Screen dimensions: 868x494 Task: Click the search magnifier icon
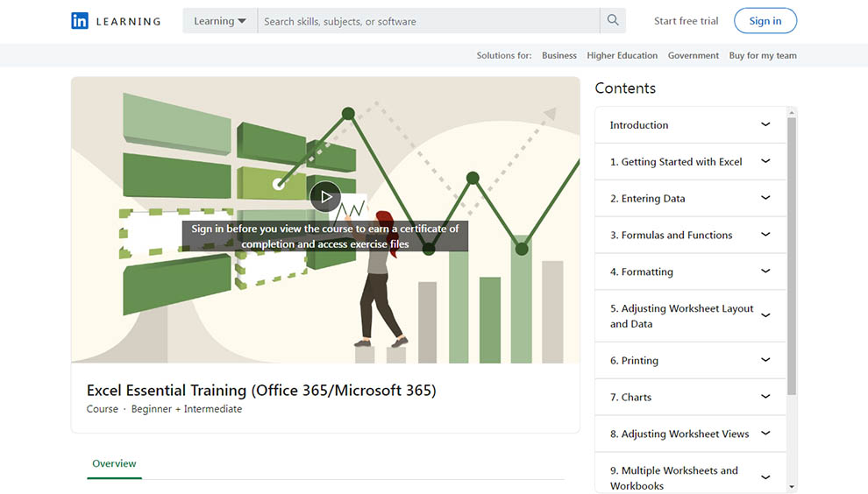point(613,20)
